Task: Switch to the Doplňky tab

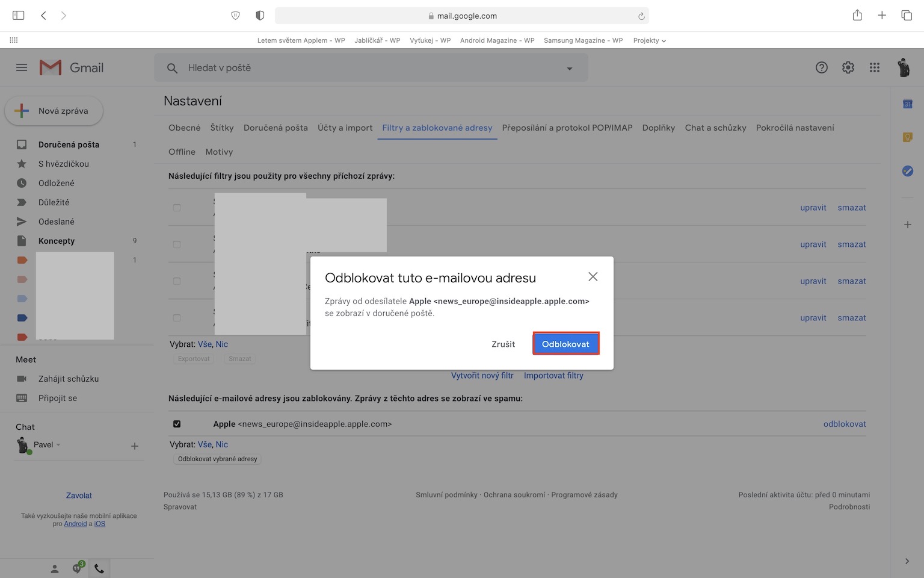Action: [659, 128]
